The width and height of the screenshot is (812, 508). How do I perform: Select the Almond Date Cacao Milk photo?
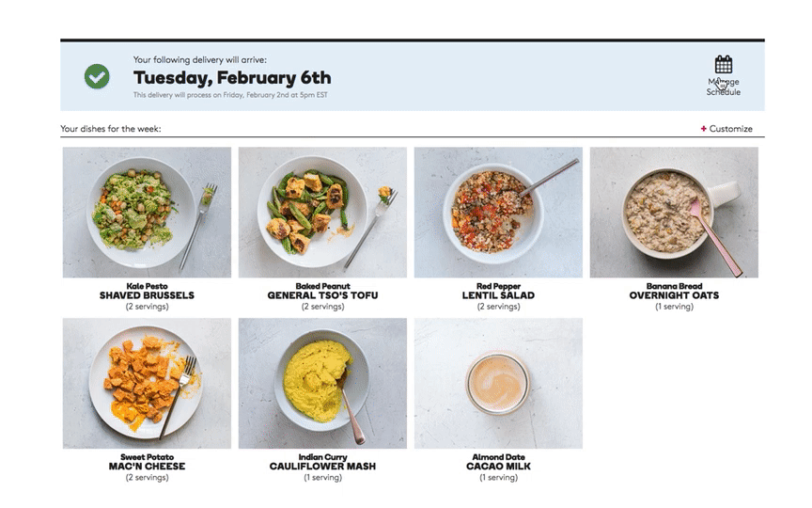[x=498, y=384]
